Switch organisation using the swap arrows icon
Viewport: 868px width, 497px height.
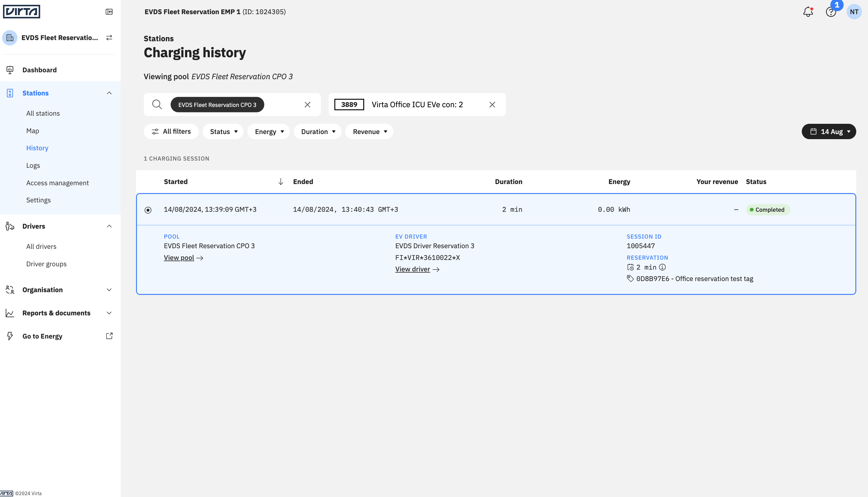coord(109,38)
